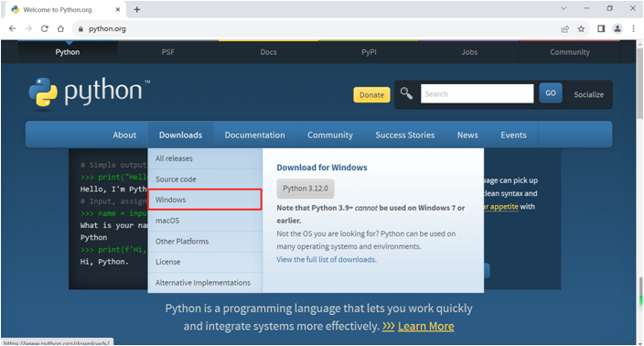Screen dimensions: 644x346
Task: Open the user profile avatar icon
Action: coord(617,28)
